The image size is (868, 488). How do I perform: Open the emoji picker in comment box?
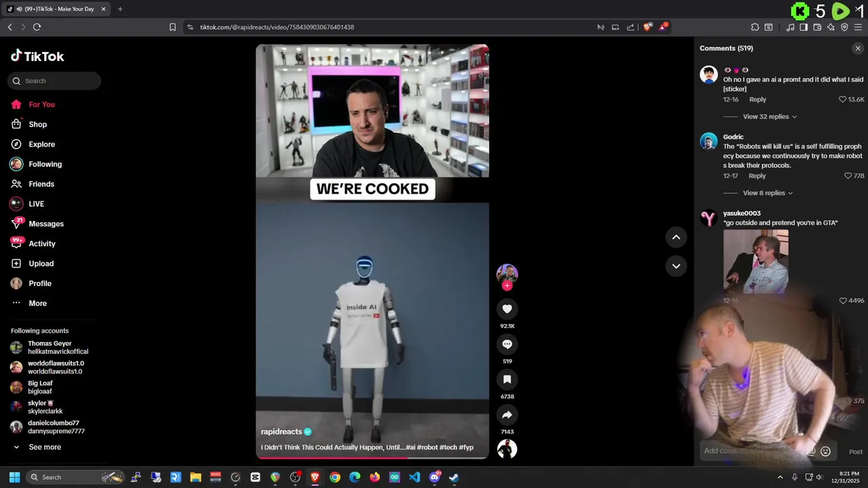click(x=825, y=451)
